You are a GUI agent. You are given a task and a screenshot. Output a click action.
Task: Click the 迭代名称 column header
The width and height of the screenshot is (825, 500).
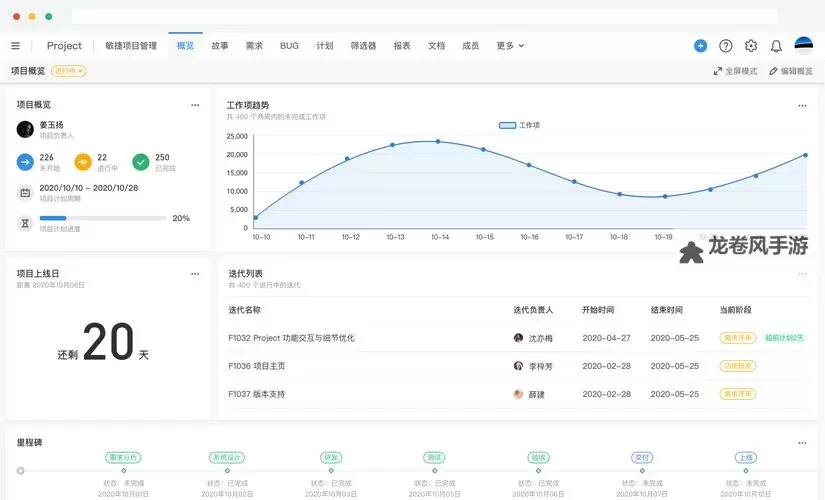pos(245,310)
